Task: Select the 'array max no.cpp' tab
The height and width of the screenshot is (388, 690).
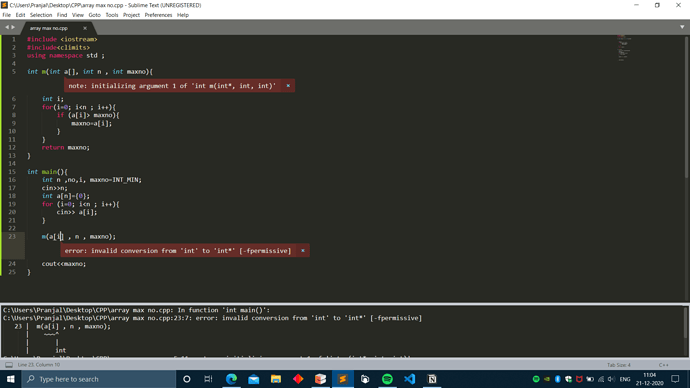Action: pyautogui.click(x=49, y=28)
